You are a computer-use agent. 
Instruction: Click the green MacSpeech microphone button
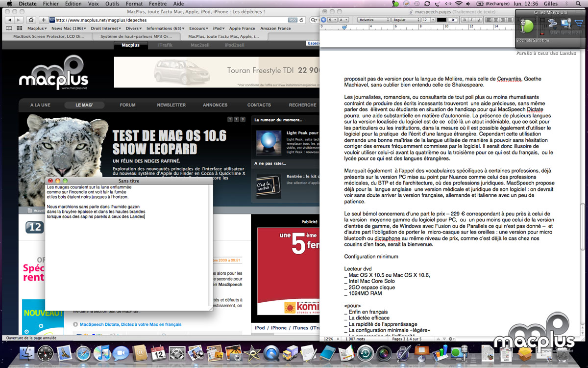[x=527, y=26]
